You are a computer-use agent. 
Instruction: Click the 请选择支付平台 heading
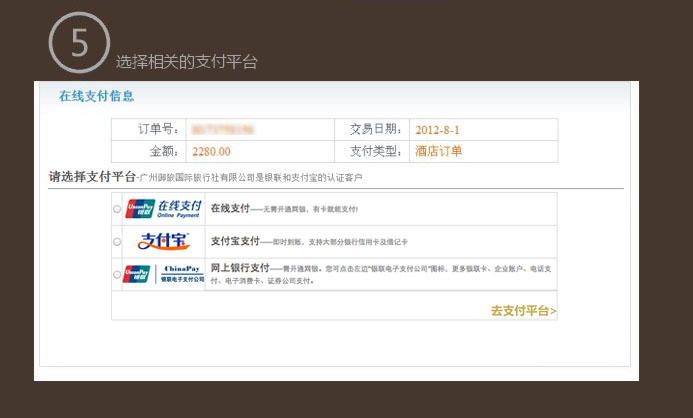pos(92,177)
